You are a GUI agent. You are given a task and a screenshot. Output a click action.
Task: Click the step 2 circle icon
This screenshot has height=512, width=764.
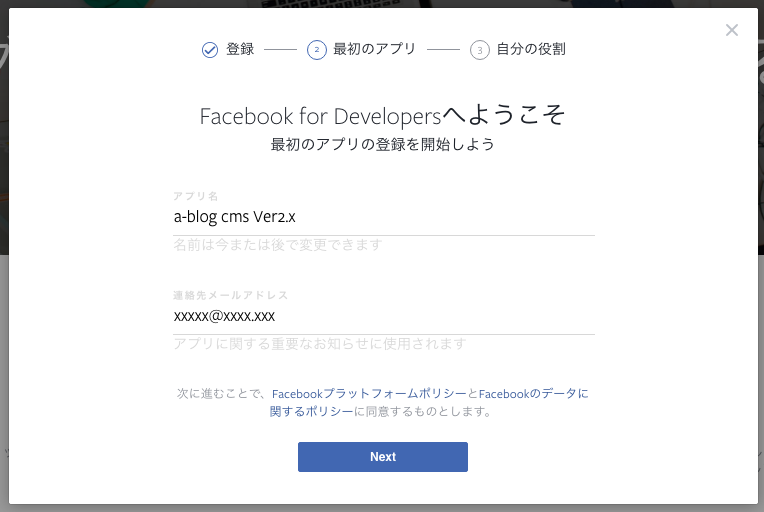pos(317,50)
